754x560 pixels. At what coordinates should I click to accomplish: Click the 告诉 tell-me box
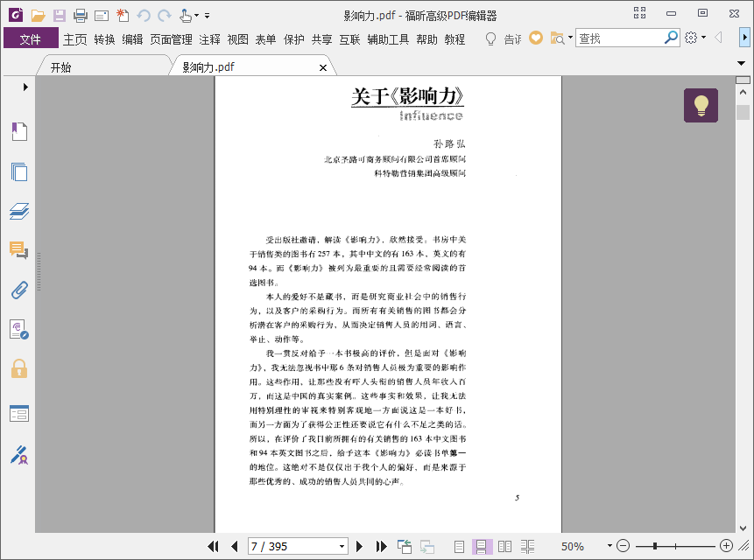[x=504, y=38]
